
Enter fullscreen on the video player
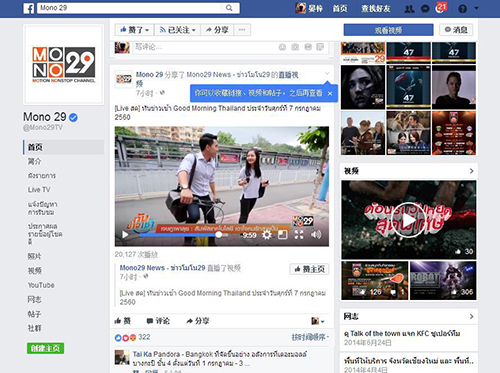pyautogui.click(x=299, y=235)
